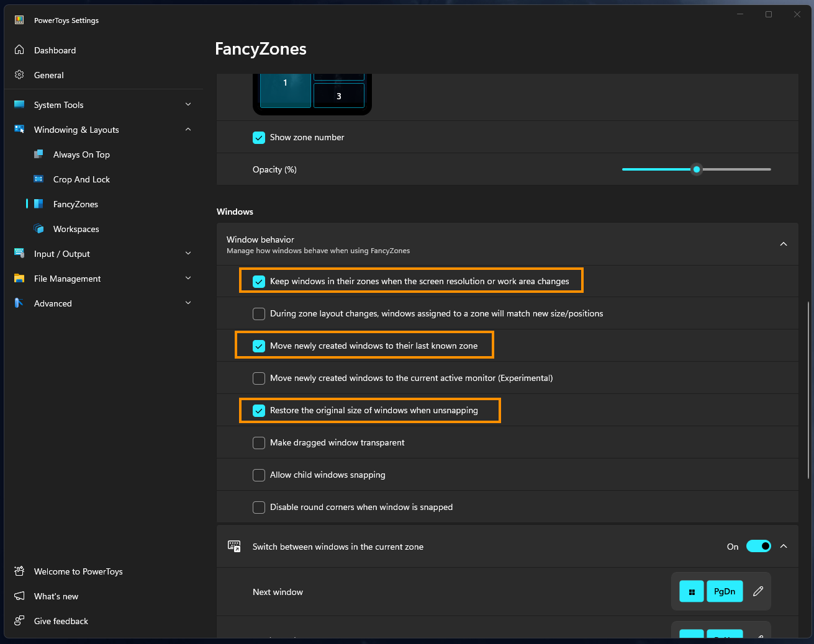Minimize the PowerToys Settings window
This screenshot has width=814, height=644.
[740, 14]
